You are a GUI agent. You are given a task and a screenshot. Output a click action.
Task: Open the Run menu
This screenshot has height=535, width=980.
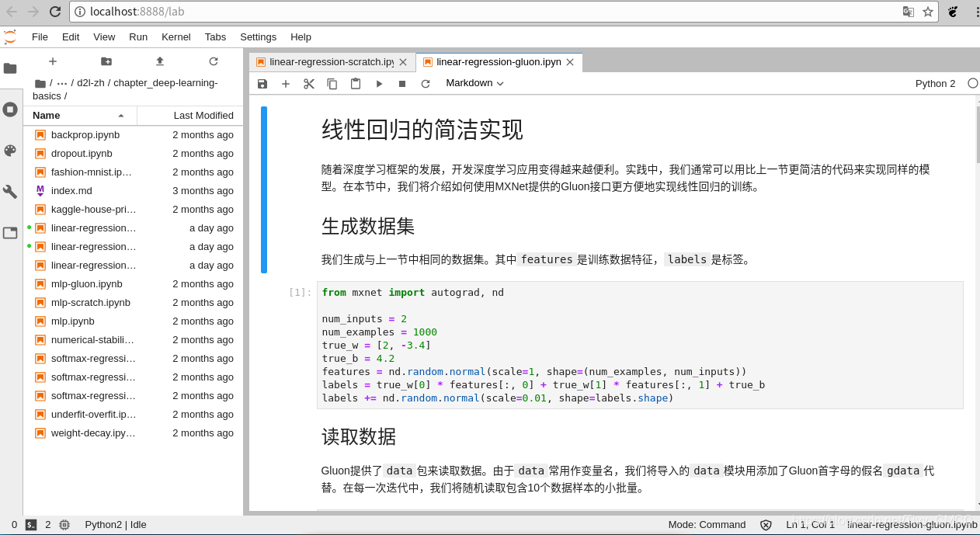(x=138, y=36)
